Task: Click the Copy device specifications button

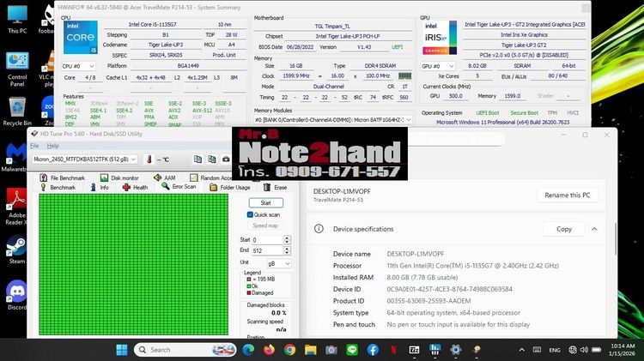Action: click(564, 229)
